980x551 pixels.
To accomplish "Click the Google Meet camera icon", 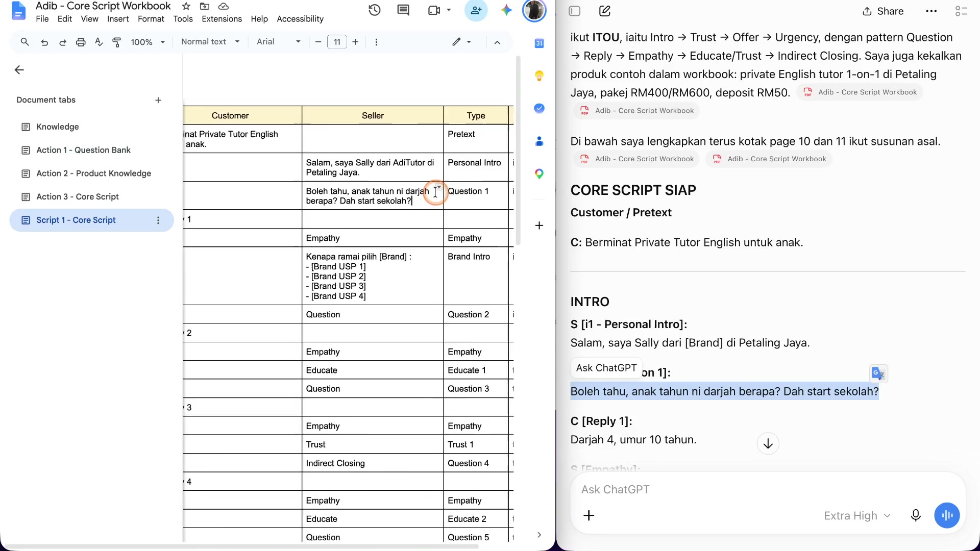I will (434, 10).
